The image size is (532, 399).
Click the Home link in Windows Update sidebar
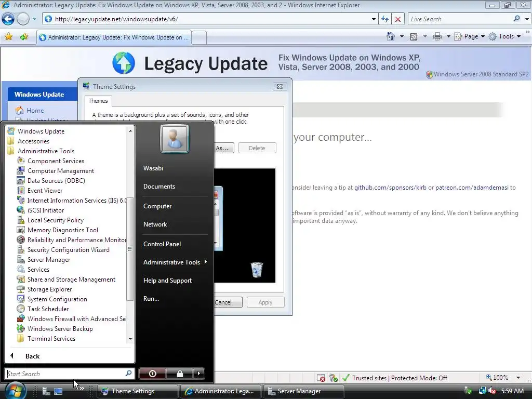pos(35,111)
